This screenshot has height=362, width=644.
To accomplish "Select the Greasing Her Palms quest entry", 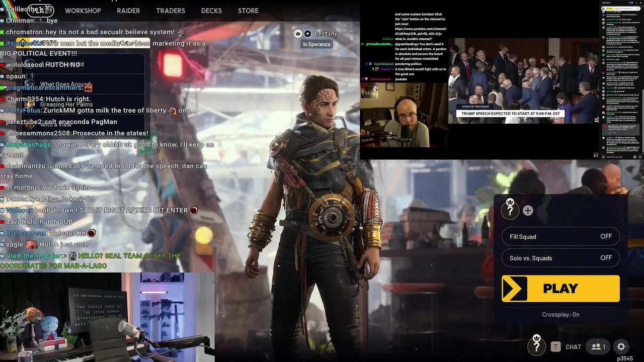I will click(x=66, y=105).
